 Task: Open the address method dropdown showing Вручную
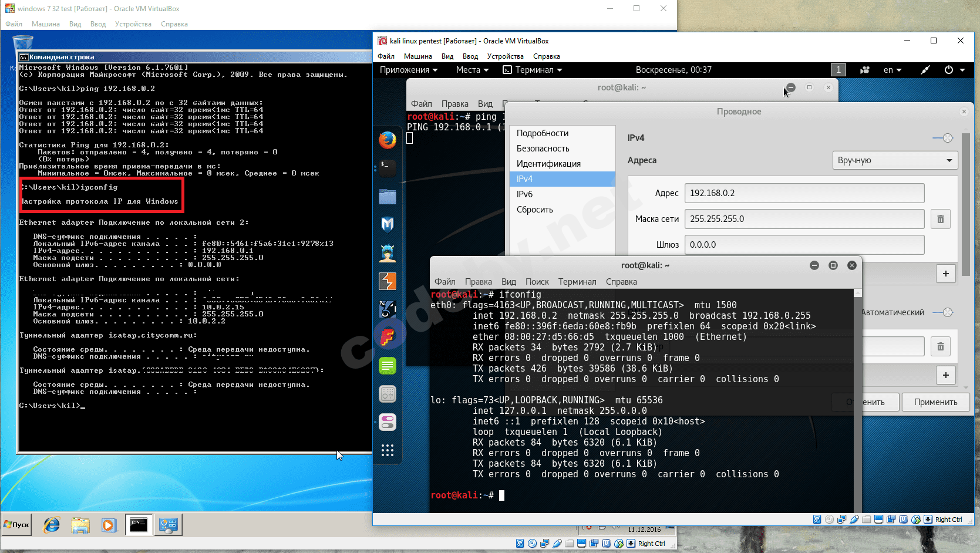coord(894,160)
